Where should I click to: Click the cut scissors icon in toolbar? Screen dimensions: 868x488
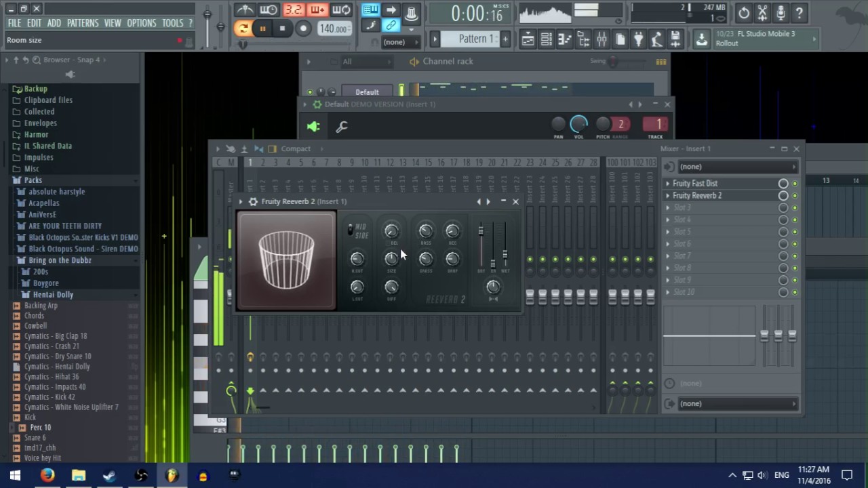pyautogui.click(x=763, y=13)
